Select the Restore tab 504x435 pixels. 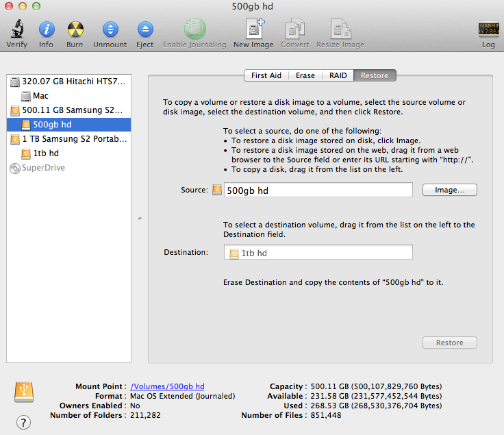coord(375,75)
